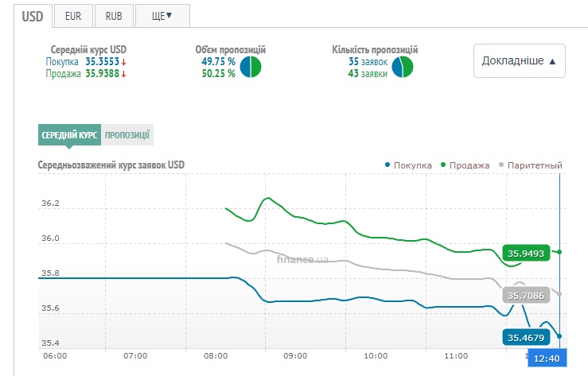Viewport: 588px width, 376px height.
Task: Click the green 35.9493 value label
Action: (525, 254)
